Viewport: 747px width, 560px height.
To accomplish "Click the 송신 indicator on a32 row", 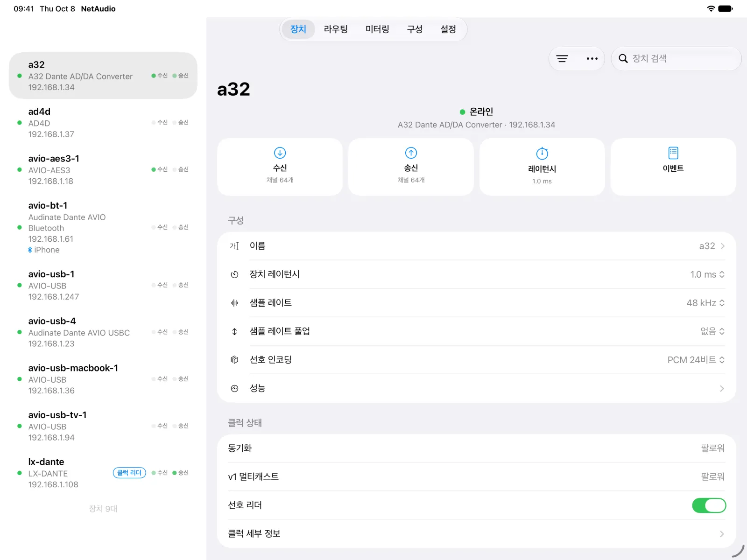I will [x=180, y=76].
